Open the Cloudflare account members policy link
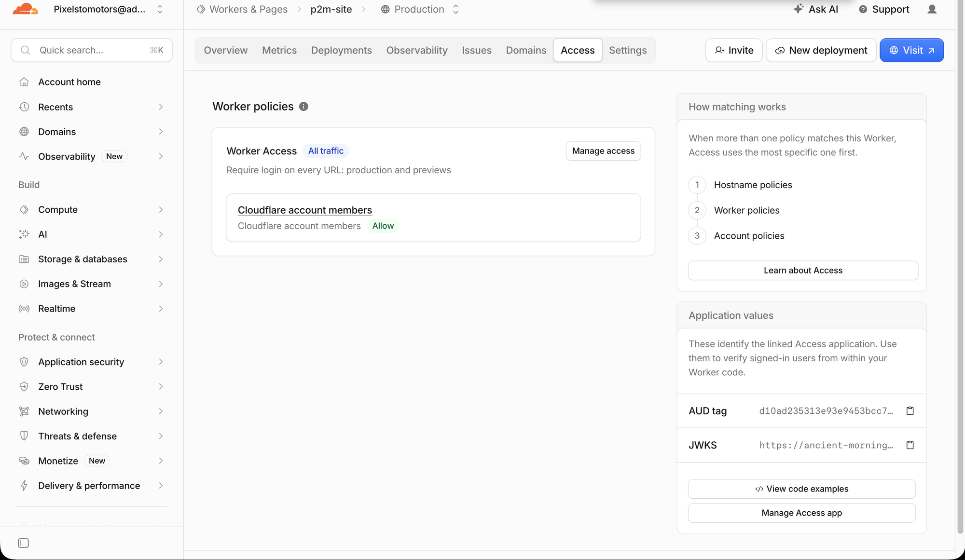Image resolution: width=965 pixels, height=560 pixels. (x=305, y=210)
